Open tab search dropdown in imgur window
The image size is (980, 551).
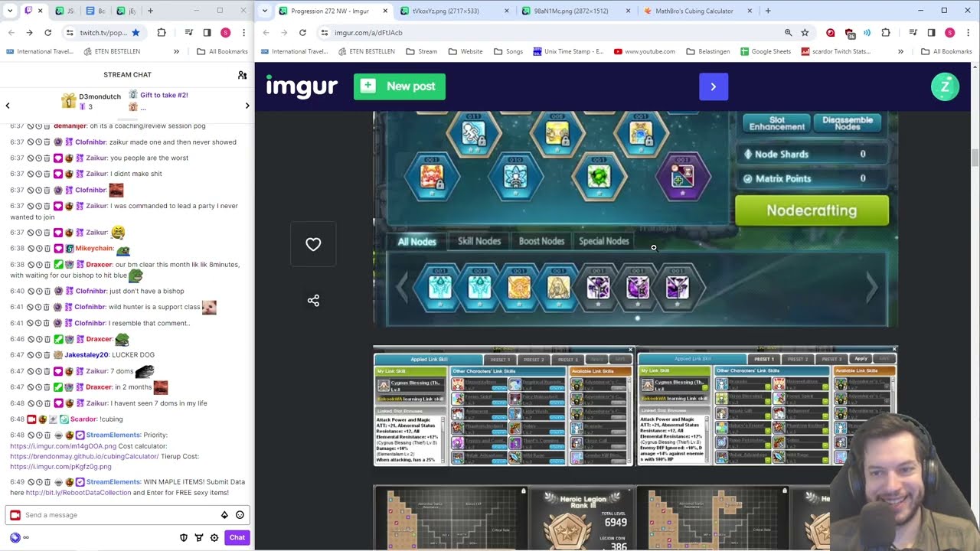(264, 11)
